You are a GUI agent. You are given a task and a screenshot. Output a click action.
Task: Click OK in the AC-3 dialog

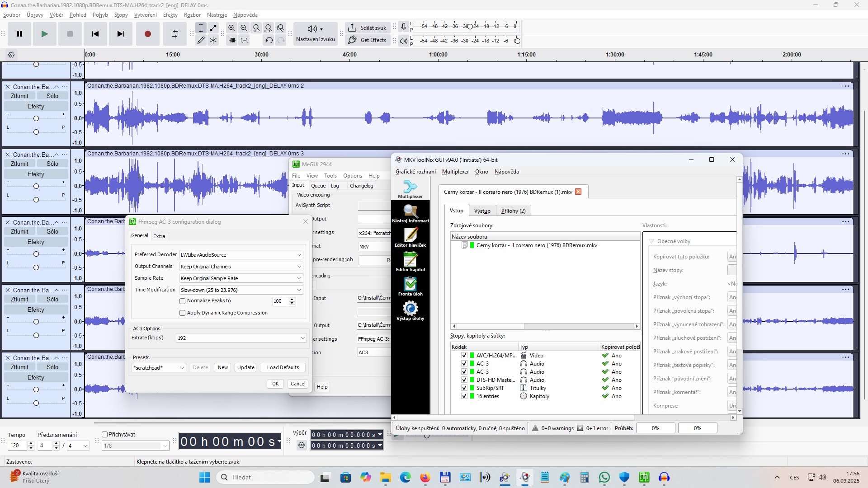(275, 384)
